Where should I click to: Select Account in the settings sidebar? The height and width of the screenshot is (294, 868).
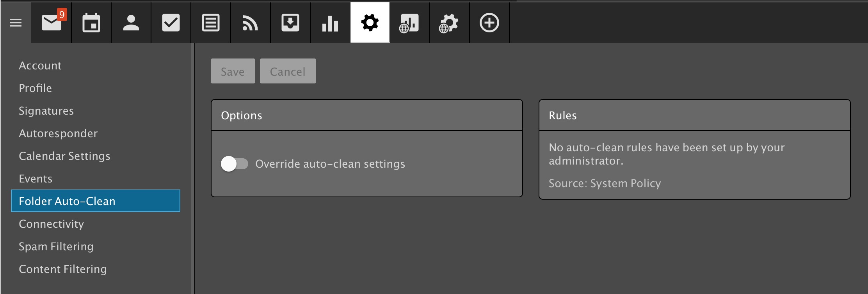pos(40,66)
